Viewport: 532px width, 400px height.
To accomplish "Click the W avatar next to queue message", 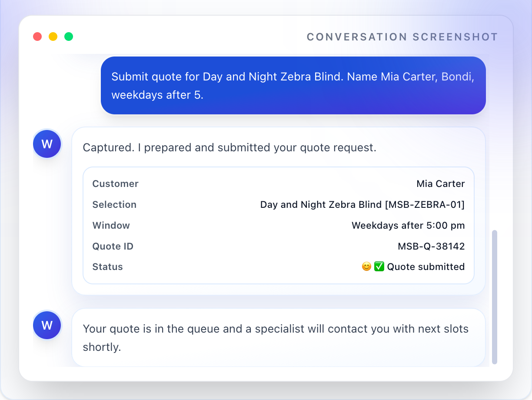I will (47, 325).
